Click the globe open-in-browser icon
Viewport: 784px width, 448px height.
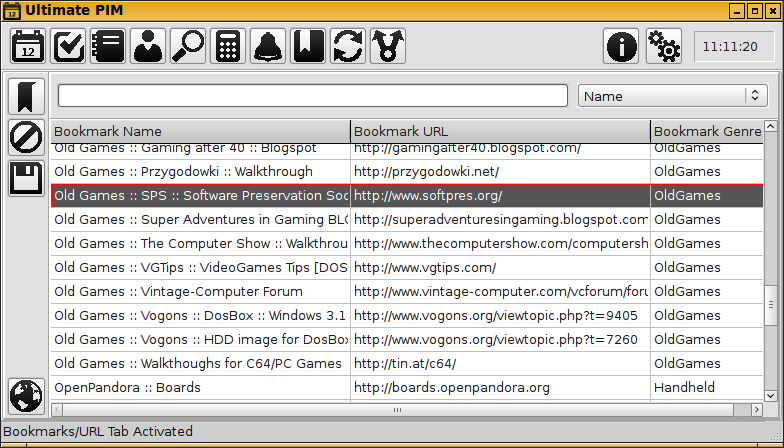(x=26, y=396)
